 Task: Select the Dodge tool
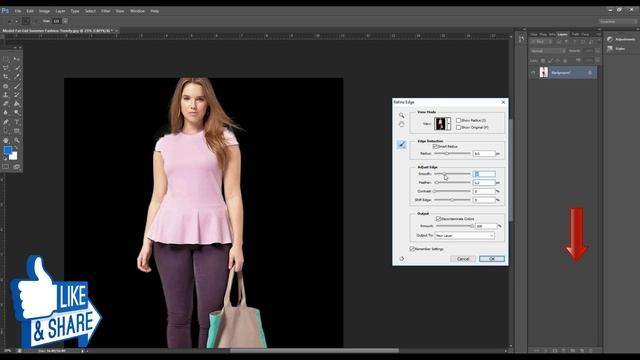17,112
